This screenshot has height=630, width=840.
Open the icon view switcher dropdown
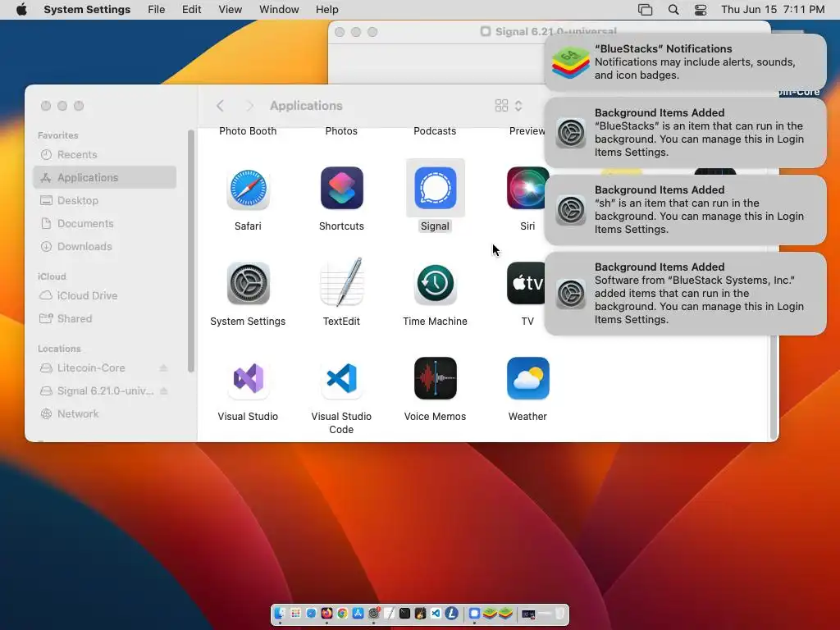pyautogui.click(x=509, y=106)
